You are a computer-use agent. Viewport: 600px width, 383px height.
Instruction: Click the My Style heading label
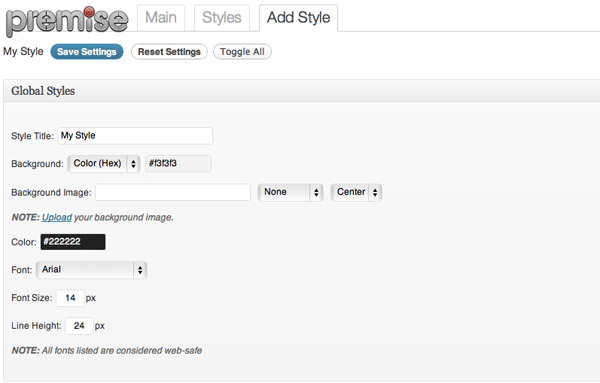click(x=23, y=51)
